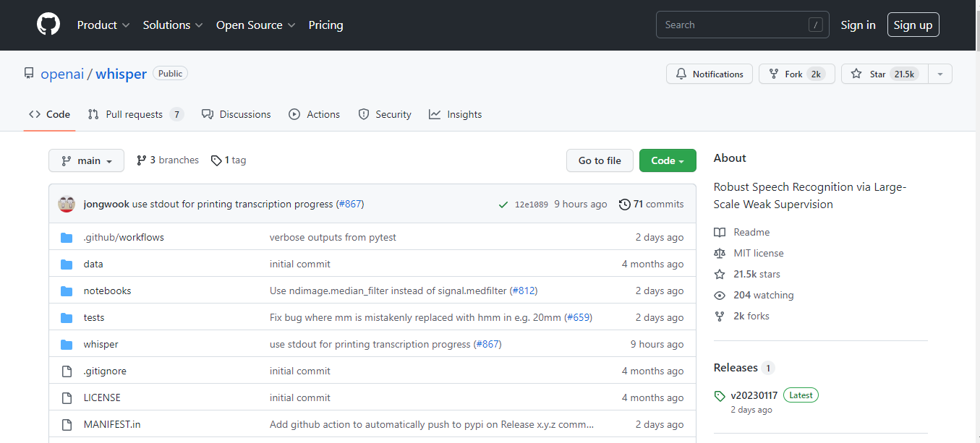
Task: Open the Open Source dropdown
Action: coord(256,25)
